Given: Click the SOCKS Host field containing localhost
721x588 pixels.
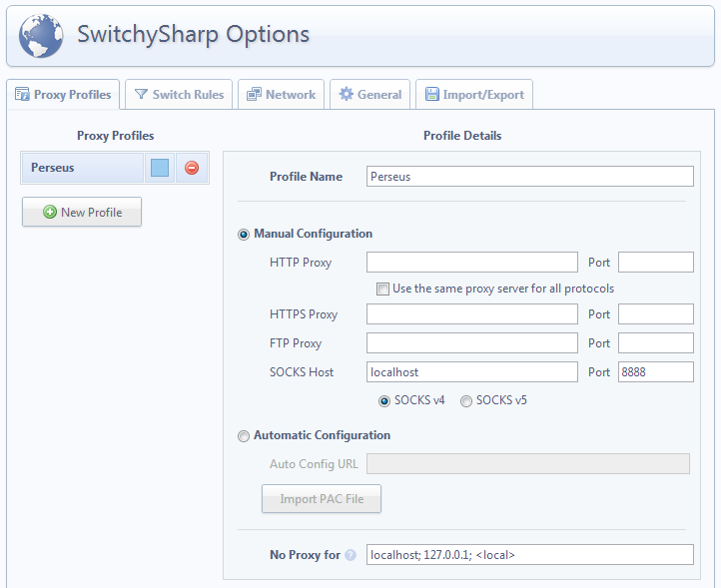Looking at the screenshot, I should [471, 372].
